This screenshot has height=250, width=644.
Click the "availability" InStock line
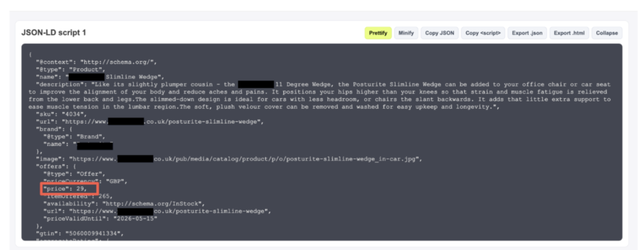124,203
